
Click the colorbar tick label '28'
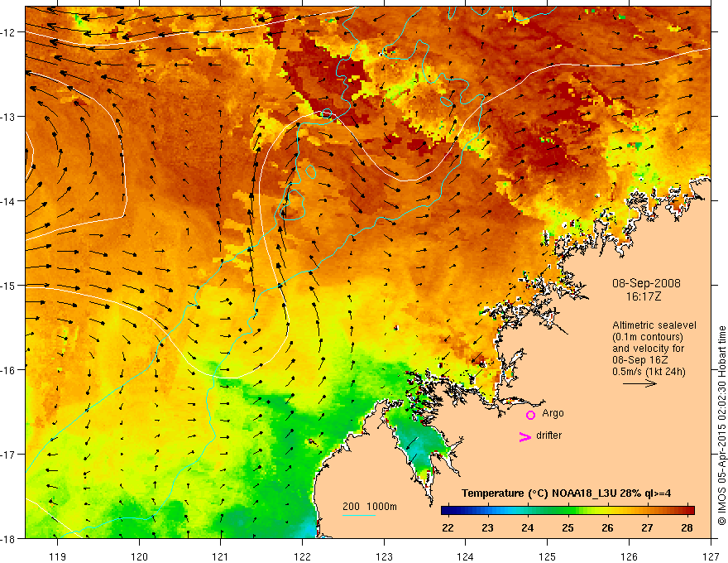[x=687, y=527]
